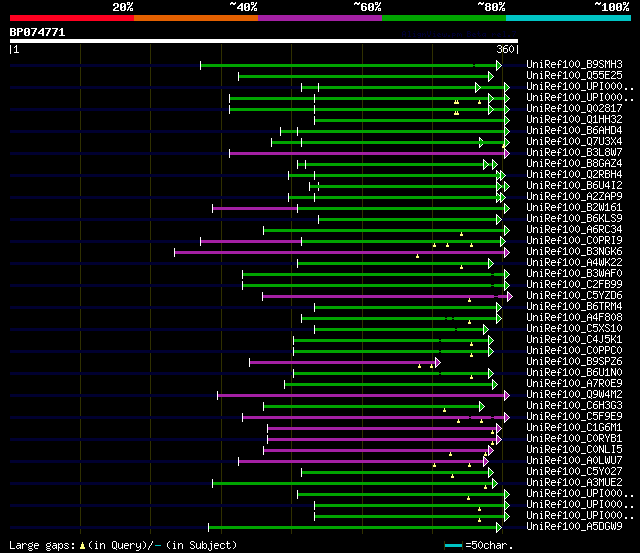The width and height of the screenshot is (640, 553).
Task: Open hit UniRef100_C5XS10
Action: [x=574, y=329]
